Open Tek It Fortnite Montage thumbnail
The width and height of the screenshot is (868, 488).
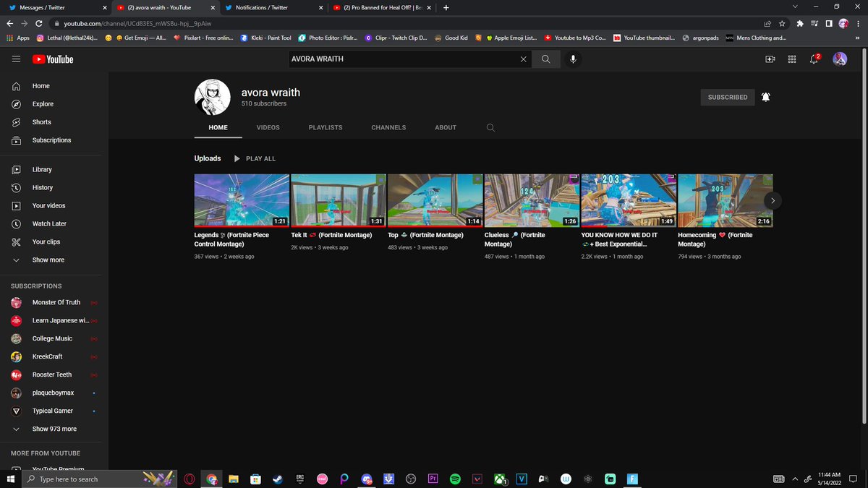(x=339, y=200)
